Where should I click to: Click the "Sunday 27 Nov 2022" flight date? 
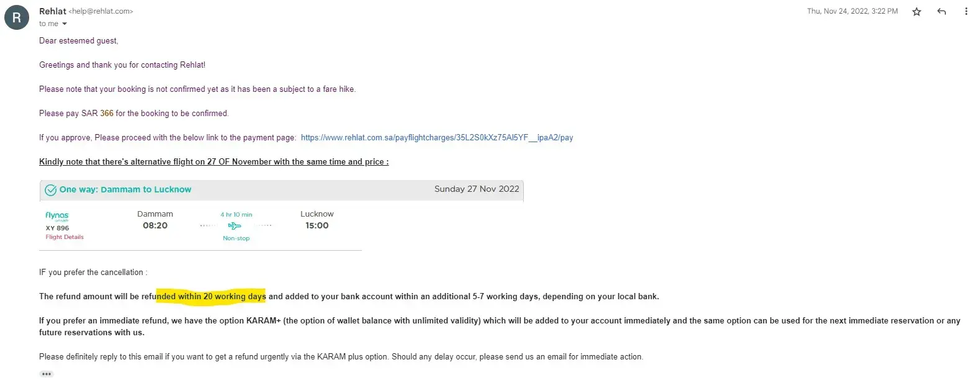pyautogui.click(x=477, y=189)
